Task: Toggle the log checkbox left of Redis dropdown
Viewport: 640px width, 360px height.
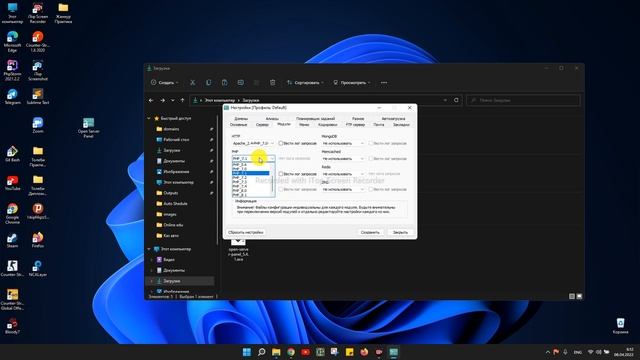Action: [281, 174]
